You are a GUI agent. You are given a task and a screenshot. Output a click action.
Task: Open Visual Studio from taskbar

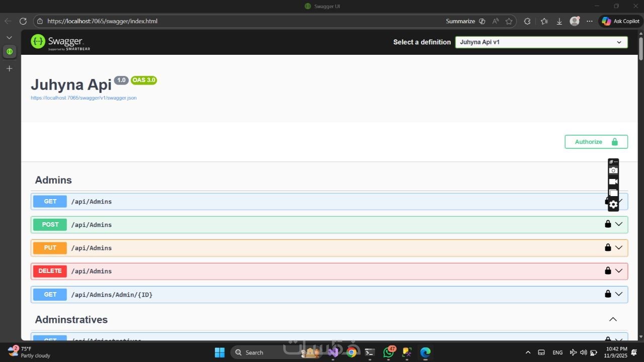tap(333, 352)
